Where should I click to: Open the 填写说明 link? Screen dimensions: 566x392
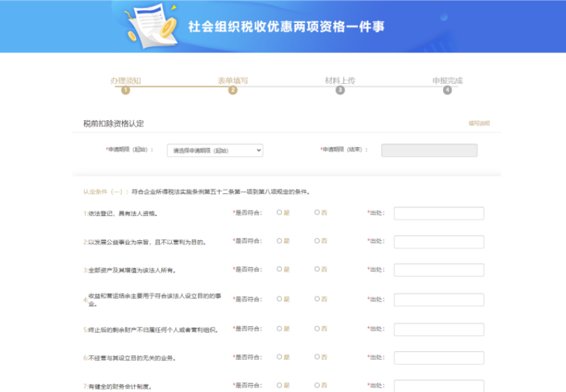(x=479, y=124)
